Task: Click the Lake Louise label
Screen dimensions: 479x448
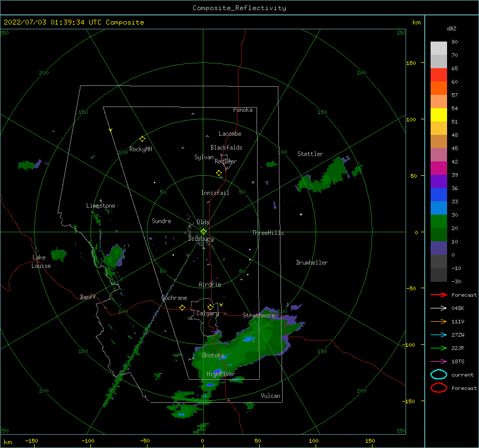Action: pos(41,262)
